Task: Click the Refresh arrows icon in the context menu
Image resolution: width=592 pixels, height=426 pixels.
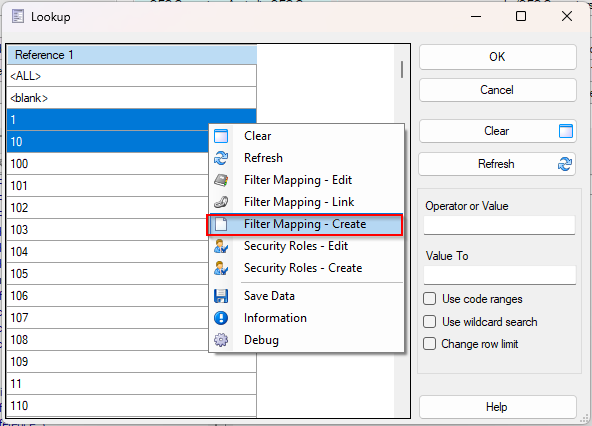Action: pos(221,158)
